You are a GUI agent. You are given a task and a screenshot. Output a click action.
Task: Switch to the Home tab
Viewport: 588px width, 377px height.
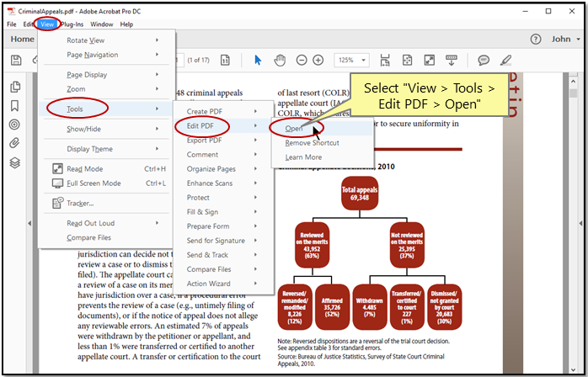tap(22, 39)
